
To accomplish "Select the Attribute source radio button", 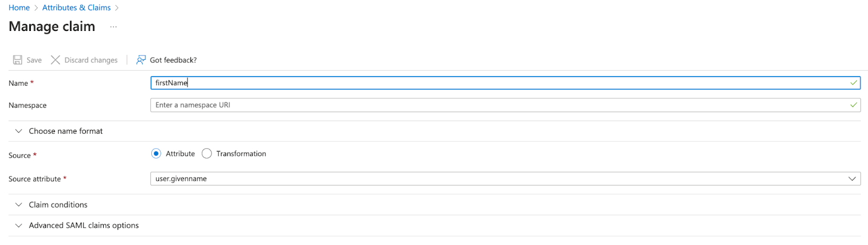I will pyautogui.click(x=156, y=154).
